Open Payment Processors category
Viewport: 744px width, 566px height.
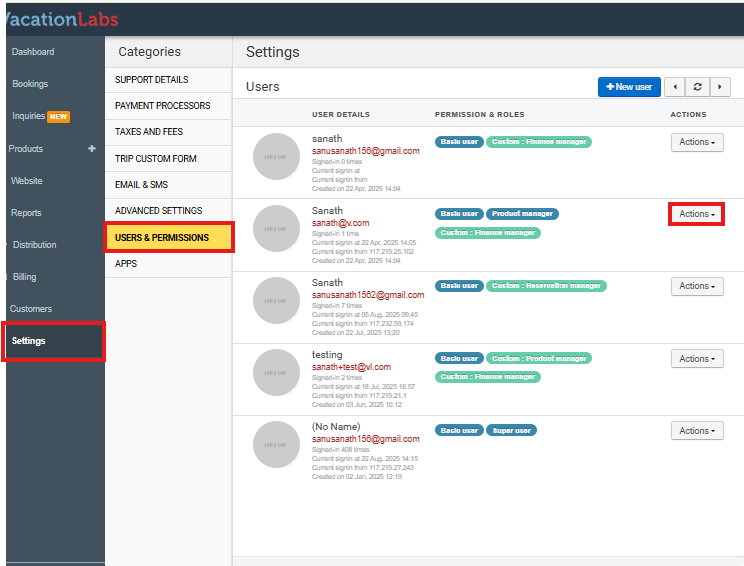163,106
